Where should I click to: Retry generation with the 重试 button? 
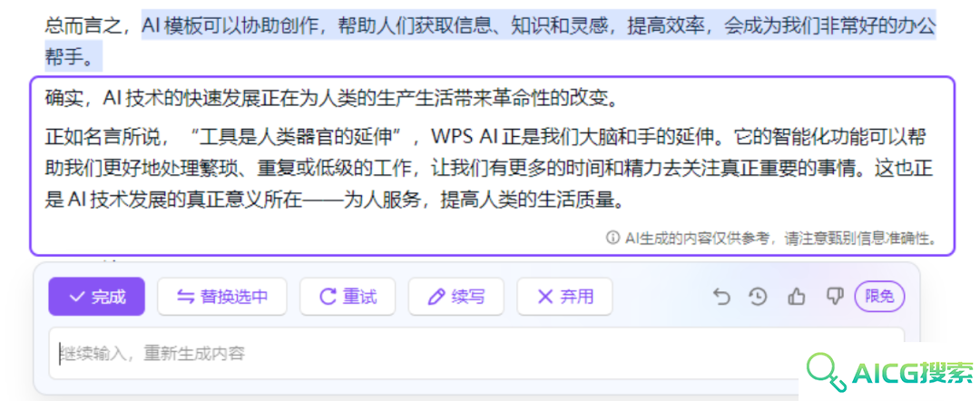[x=348, y=297]
